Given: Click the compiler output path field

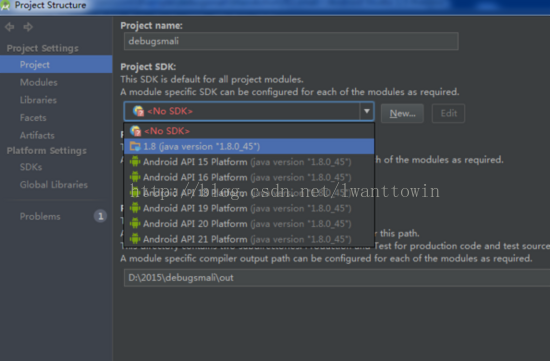Looking at the screenshot, I should pyautogui.click(x=337, y=278).
